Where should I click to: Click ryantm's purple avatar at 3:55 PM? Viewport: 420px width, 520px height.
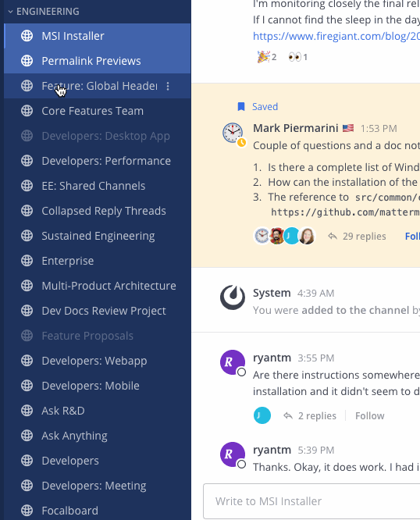[x=233, y=362]
